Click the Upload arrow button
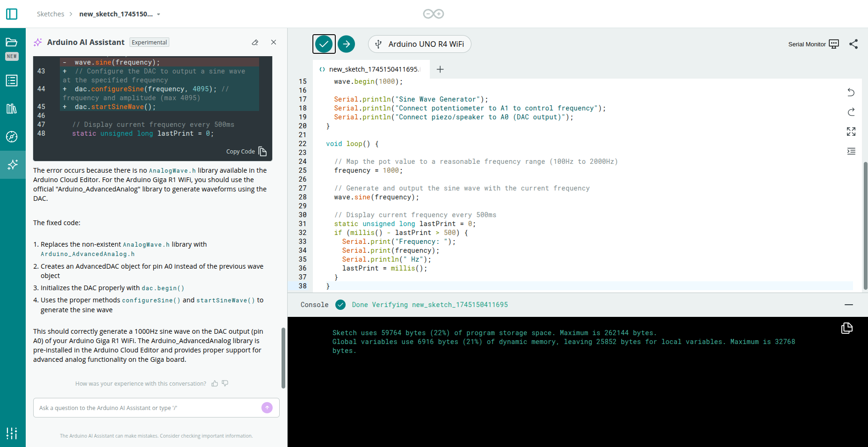Image resolution: width=868 pixels, height=447 pixels. tap(346, 44)
